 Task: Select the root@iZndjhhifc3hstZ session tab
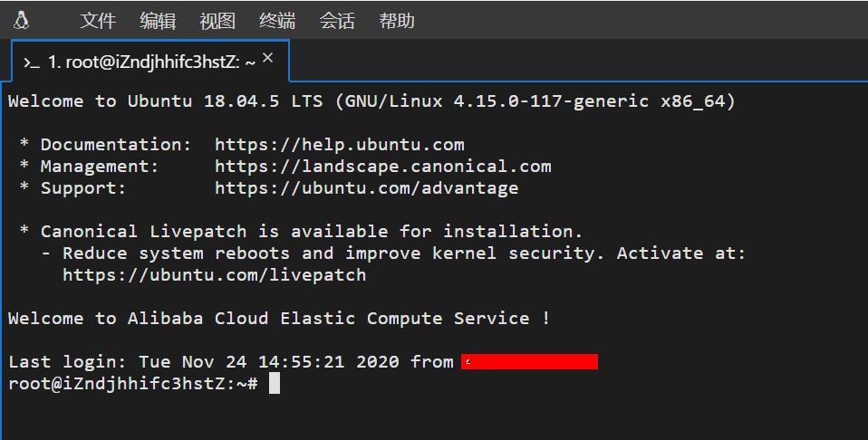coord(145,62)
